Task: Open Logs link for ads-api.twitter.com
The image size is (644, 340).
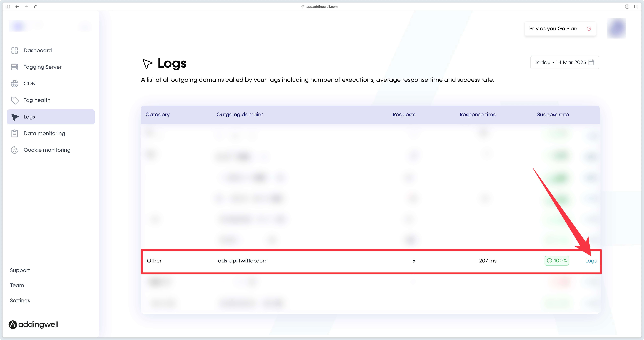Action: click(591, 261)
